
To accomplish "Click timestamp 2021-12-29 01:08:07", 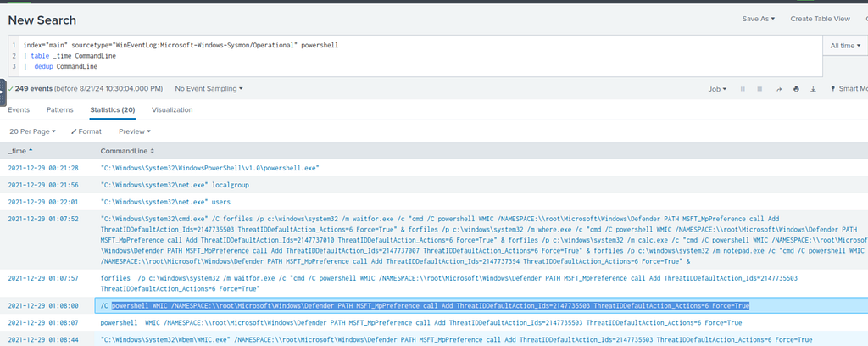I will (x=43, y=322).
